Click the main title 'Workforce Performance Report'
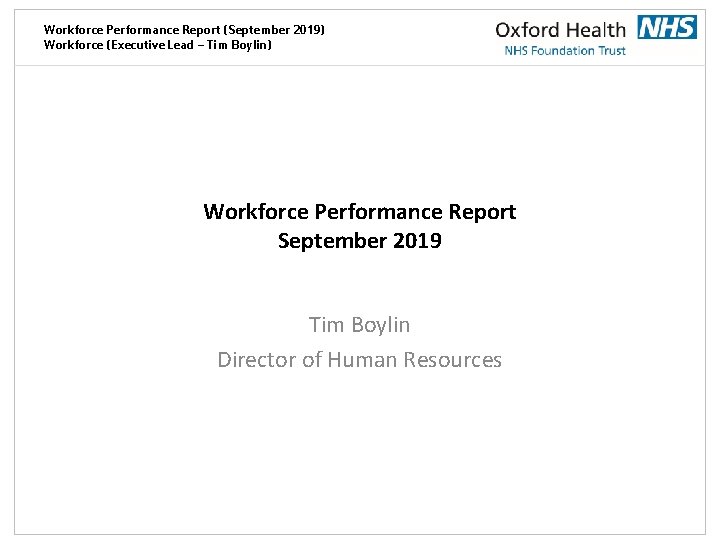This screenshot has height=540, width=720. point(360,212)
